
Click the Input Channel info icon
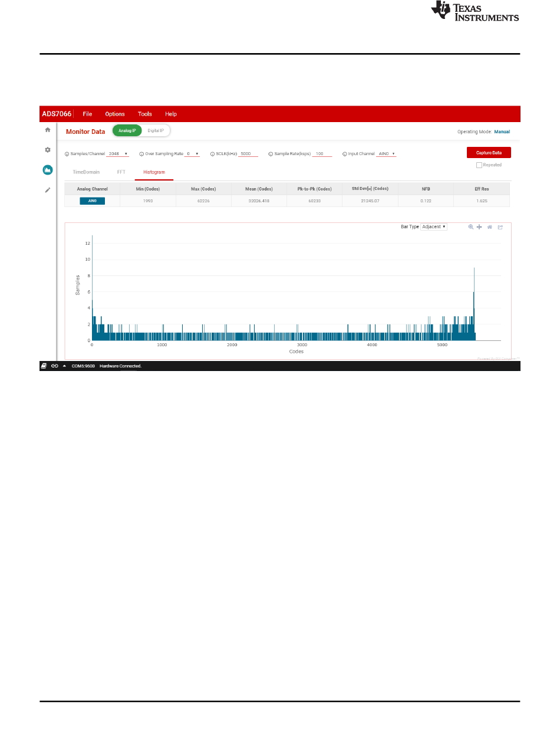[344, 154]
